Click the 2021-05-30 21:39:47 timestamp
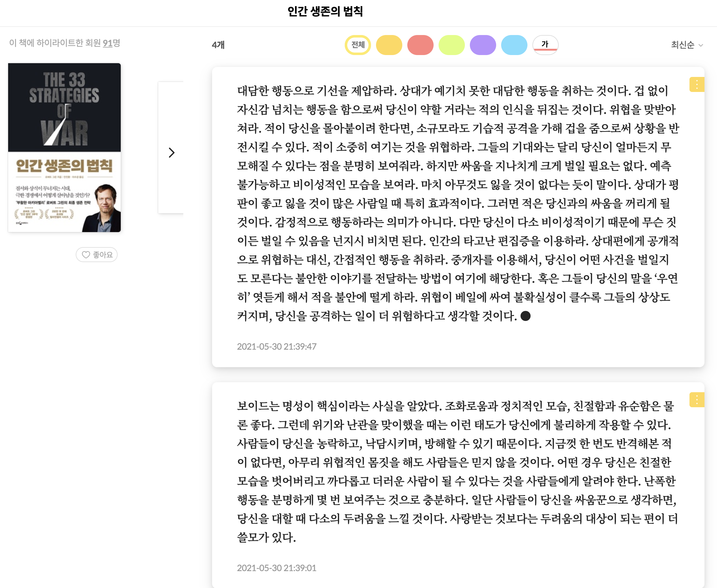The image size is (717, 588). (276, 347)
